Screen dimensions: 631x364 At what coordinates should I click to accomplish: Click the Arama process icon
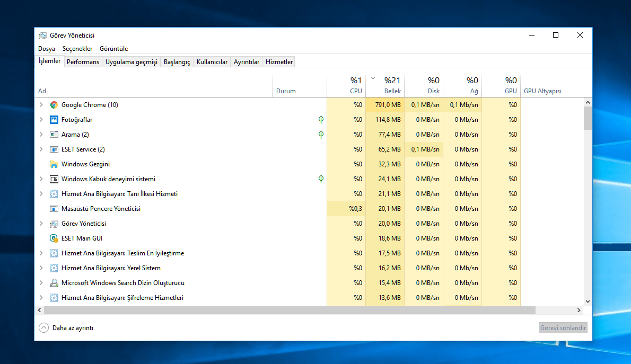[54, 135]
